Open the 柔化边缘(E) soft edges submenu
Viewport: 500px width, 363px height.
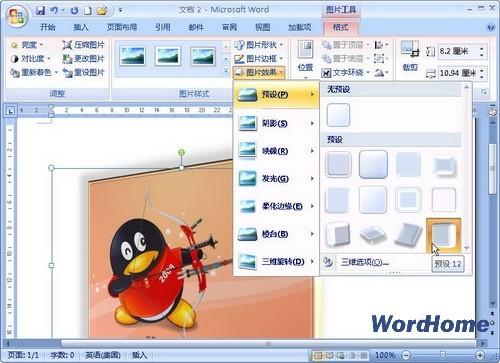276,206
